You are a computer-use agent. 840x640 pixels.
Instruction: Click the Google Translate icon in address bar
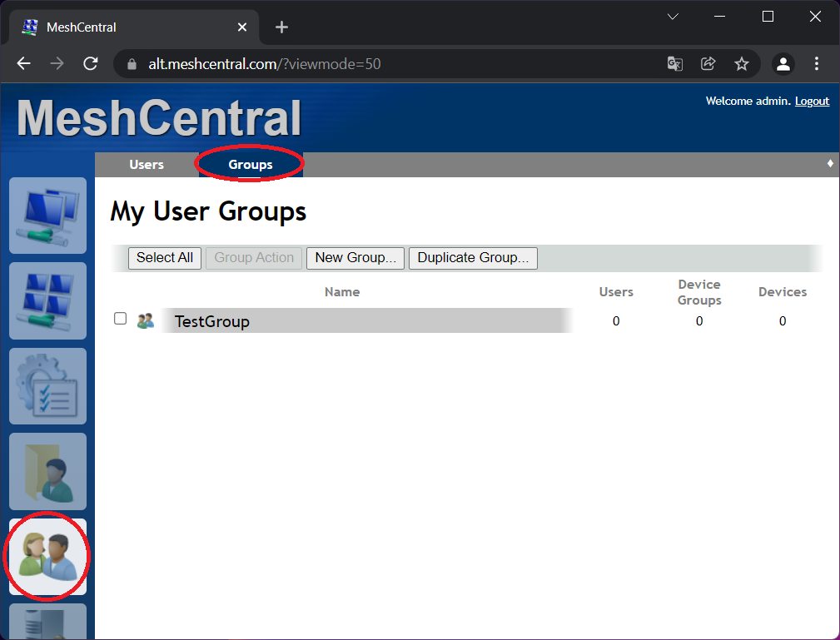point(674,63)
